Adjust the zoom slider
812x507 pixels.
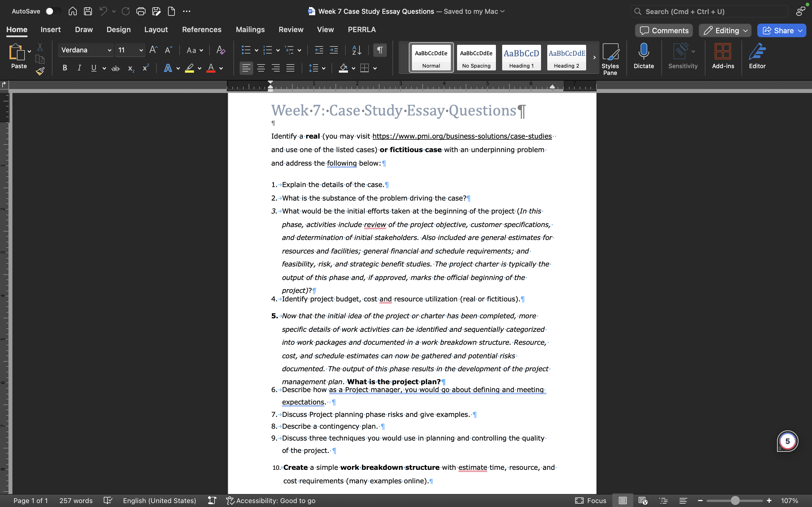point(734,500)
